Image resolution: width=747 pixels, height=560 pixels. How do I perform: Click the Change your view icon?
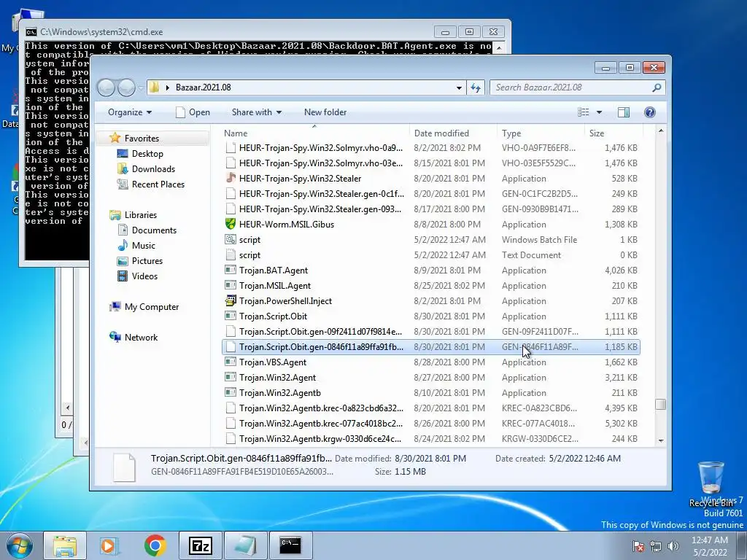coord(584,112)
